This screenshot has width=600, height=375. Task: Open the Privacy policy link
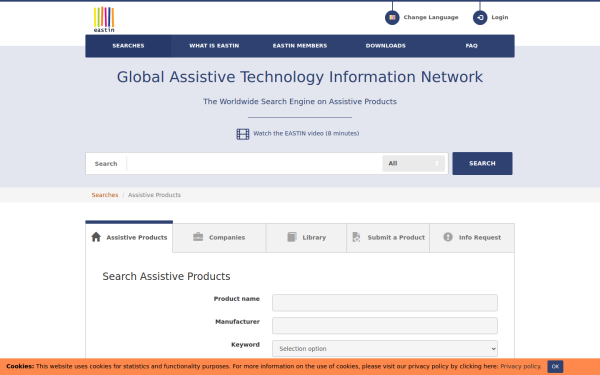[520, 367]
